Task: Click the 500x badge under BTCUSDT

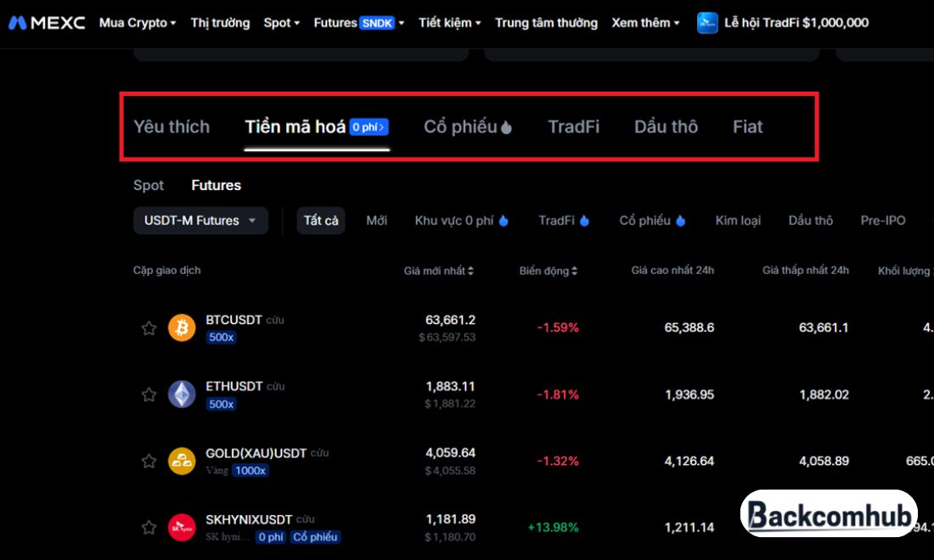Action: point(221,338)
